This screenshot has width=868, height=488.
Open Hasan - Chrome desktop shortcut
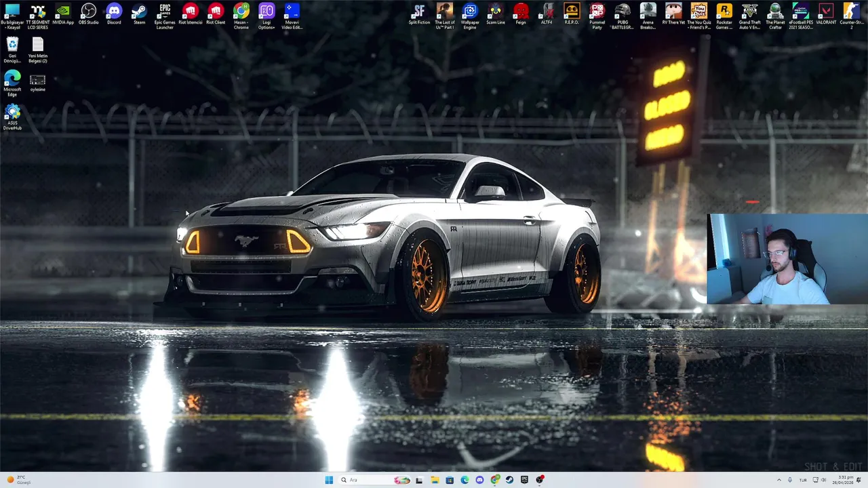[x=241, y=16]
